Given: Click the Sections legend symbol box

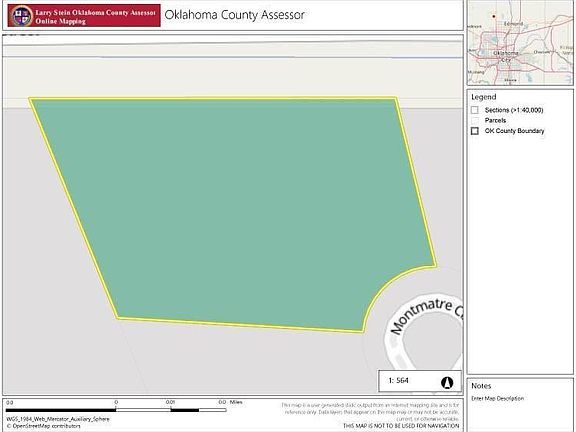Looking at the screenshot, I should click(x=475, y=110).
